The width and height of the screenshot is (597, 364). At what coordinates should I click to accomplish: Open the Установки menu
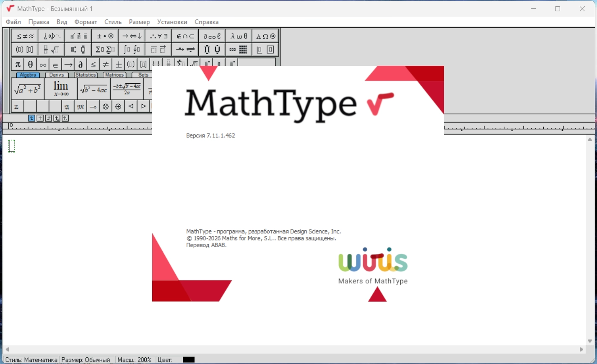(172, 22)
